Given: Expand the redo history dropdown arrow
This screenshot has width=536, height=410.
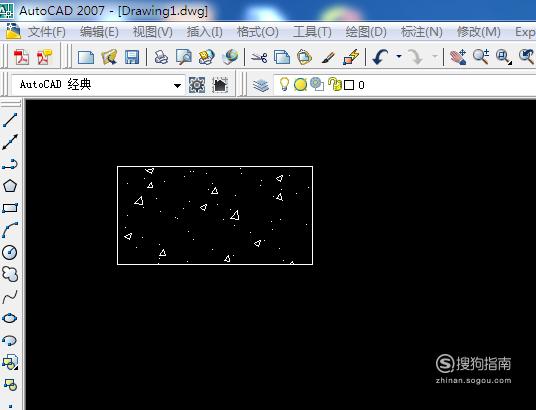Looking at the screenshot, I should [x=435, y=57].
